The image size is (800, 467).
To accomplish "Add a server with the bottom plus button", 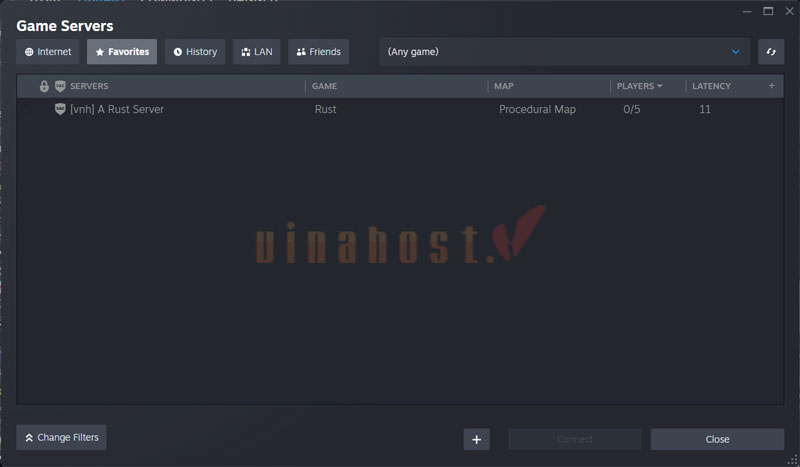I will [476, 439].
